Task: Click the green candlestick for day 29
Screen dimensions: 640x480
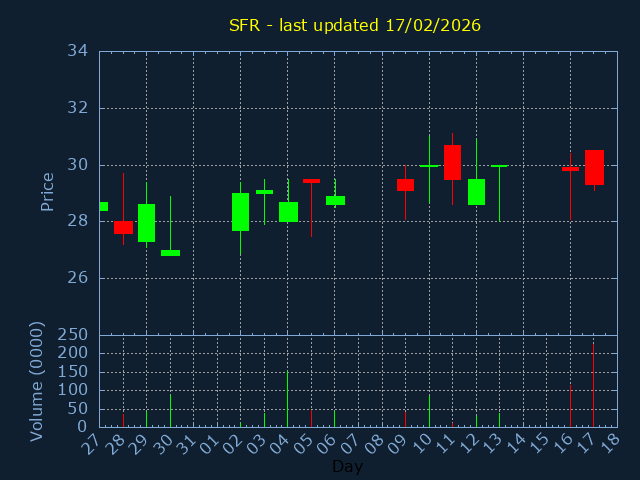Action: tap(146, 223)
